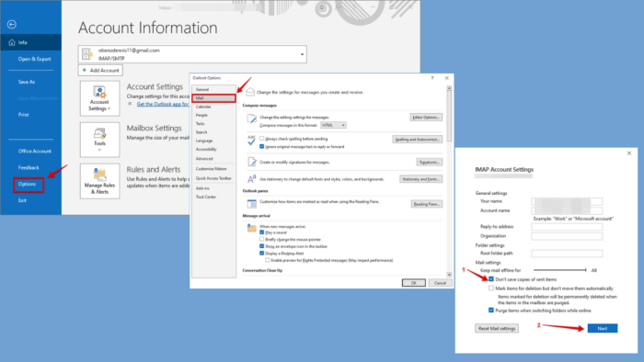Expand the Tools tile dropdown arrow
The image size is (644, 362).
pos(99,150)
